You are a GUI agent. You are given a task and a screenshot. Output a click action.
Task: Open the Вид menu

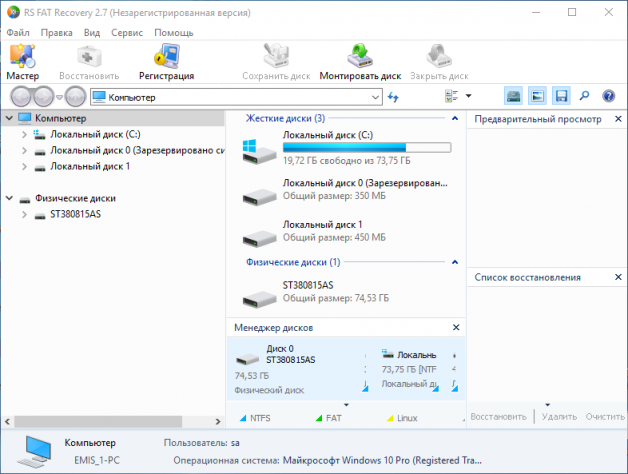point(92,33)
